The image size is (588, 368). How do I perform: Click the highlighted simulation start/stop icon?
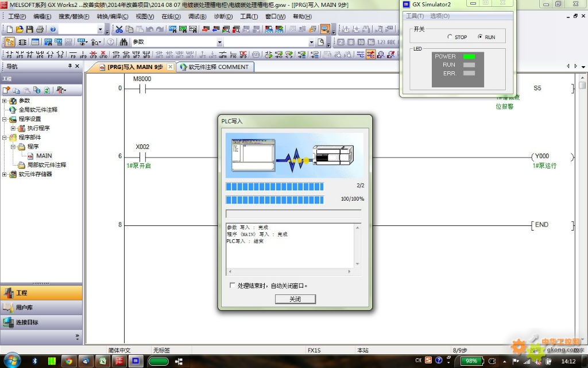(325, 29)
